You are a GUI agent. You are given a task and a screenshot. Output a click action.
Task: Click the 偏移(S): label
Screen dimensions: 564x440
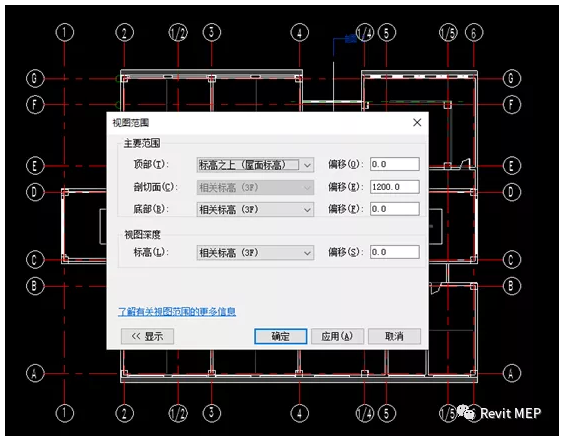[x=345, y=252]
